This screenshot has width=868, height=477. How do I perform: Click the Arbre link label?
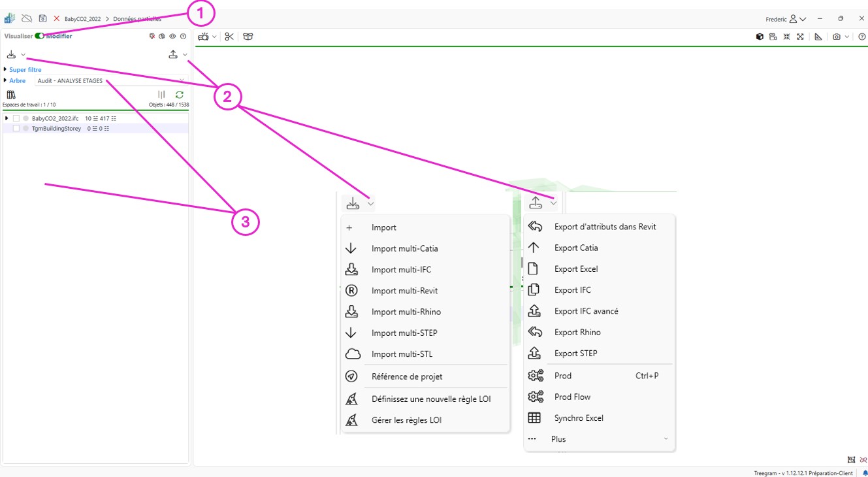pos(18,81)
